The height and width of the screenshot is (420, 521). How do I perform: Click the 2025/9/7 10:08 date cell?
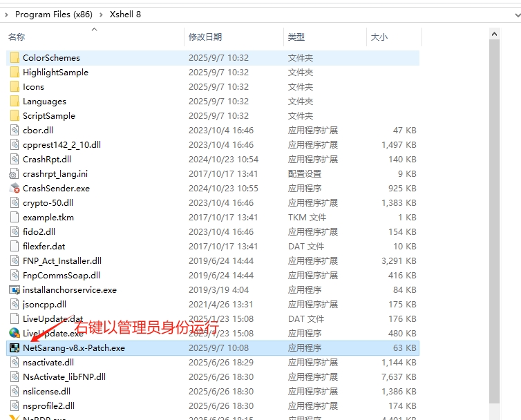(x=218, y=348)
